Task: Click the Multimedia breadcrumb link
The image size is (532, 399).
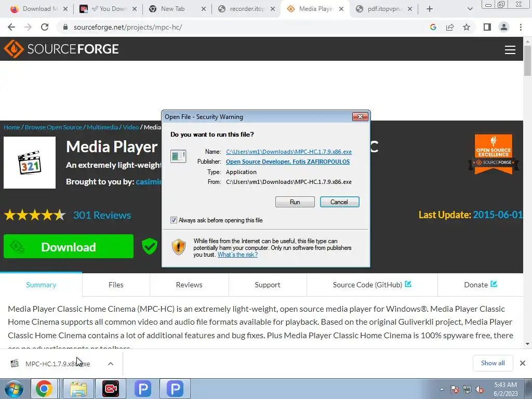Action: [102, 127]
